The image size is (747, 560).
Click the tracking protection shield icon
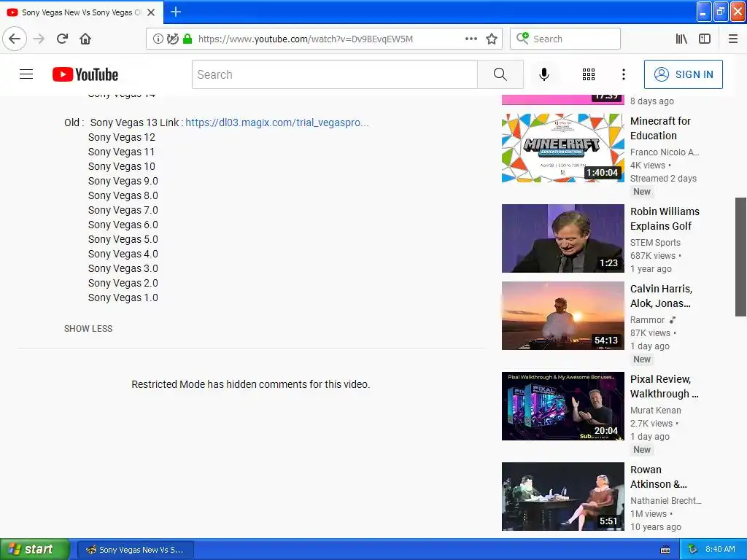[172, 39]
